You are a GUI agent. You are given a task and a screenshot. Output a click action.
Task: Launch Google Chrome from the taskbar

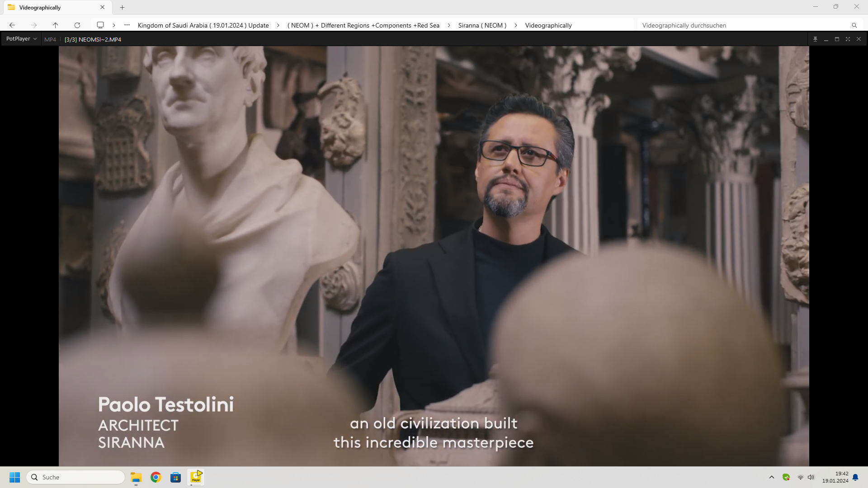(x=156, y=477)
